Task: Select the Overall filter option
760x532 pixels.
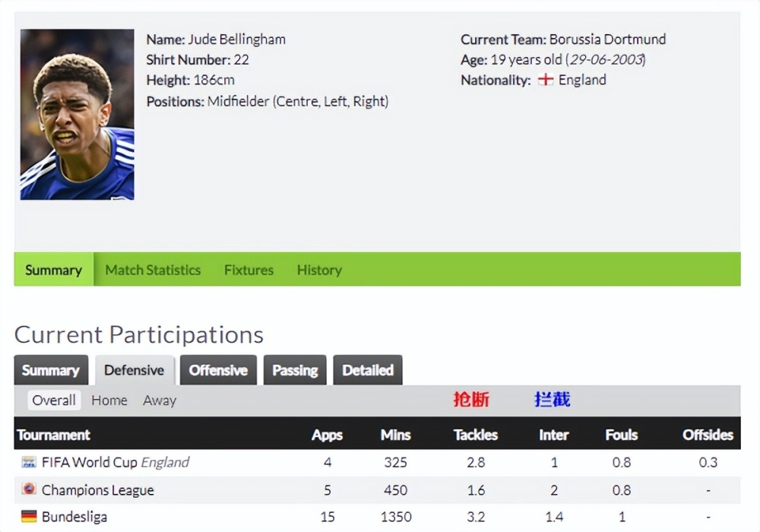Action: (x=54, y=401)
